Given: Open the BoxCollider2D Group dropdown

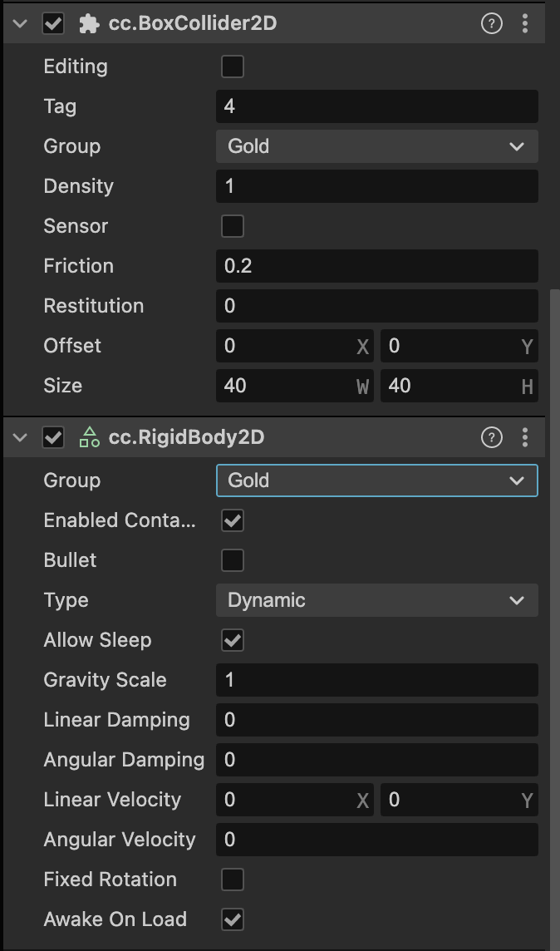Looking at the screenshot, I should [x=376, y=146].
